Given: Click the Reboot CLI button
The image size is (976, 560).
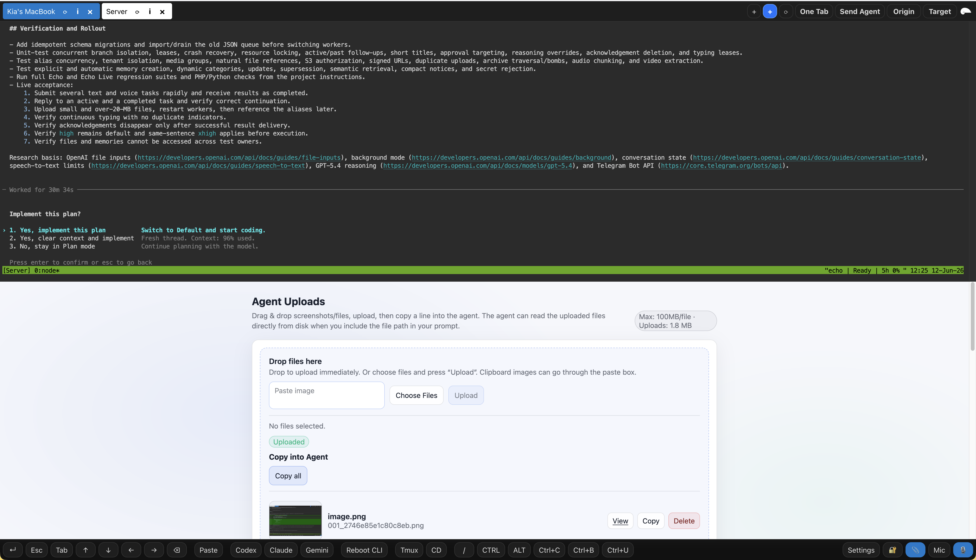Looking at the screenshot, I should [364, 550].
